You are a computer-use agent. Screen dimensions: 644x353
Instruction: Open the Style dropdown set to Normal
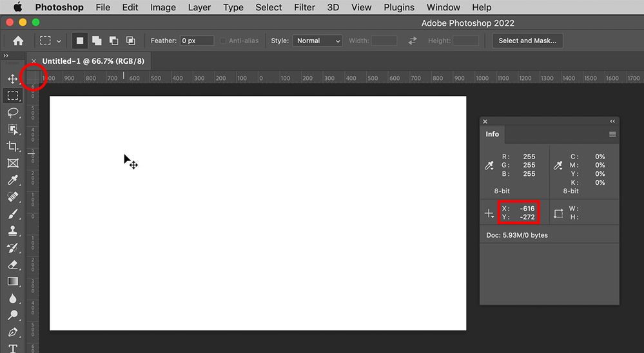[x=317, y=41]
